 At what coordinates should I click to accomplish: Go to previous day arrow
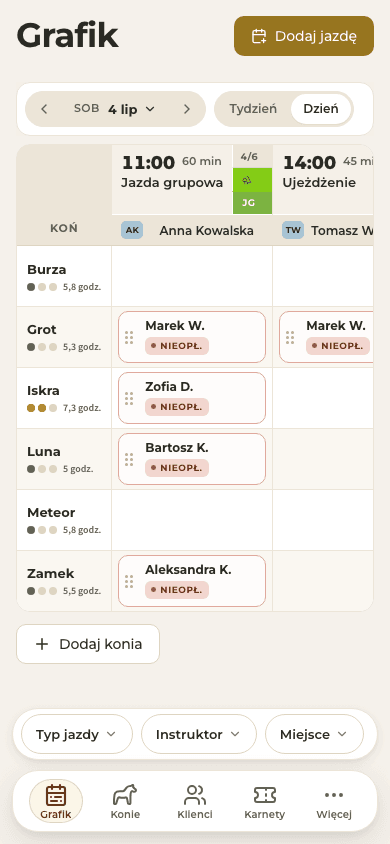(44, 109)
